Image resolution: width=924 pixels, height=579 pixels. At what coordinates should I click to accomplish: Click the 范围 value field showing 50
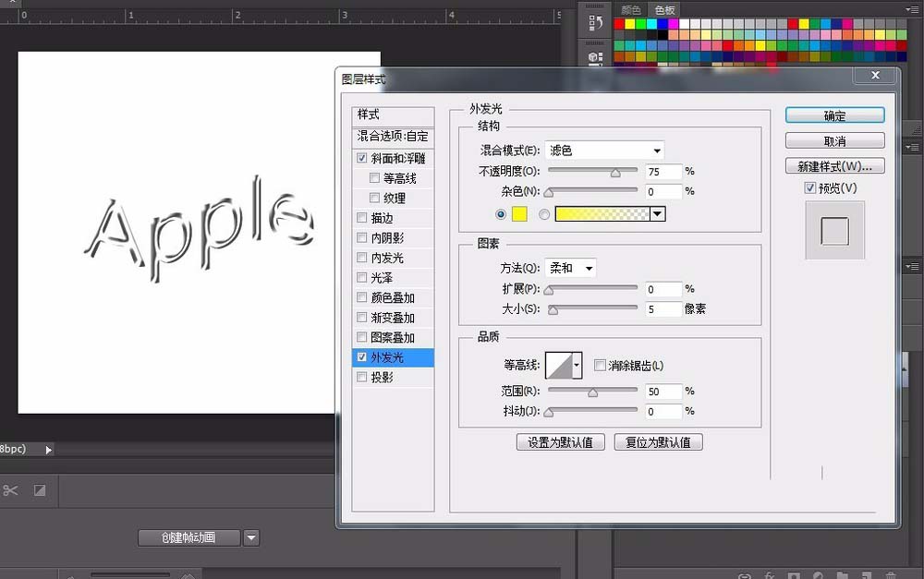[x=663, y=391]
